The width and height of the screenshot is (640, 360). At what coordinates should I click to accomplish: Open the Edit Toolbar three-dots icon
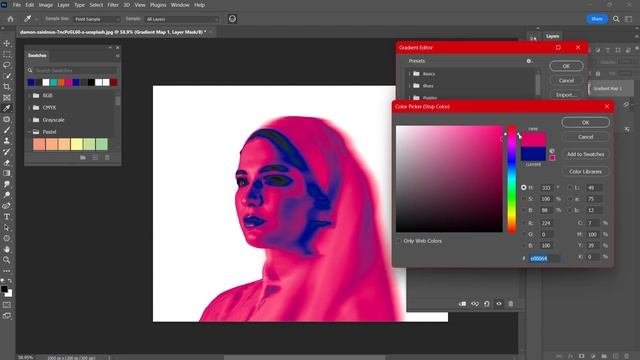(x=7, y=271)
